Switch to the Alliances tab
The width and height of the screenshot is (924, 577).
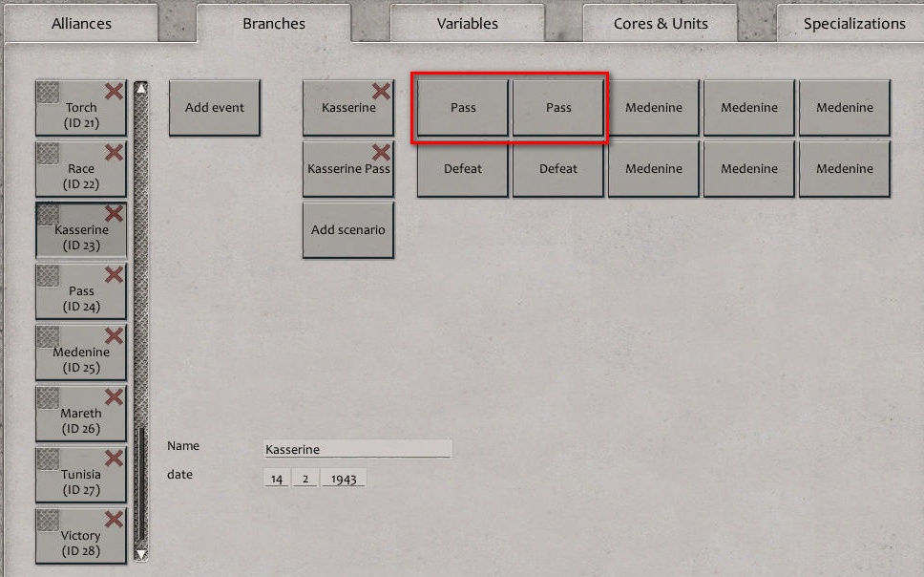click(x=80, y=23)
